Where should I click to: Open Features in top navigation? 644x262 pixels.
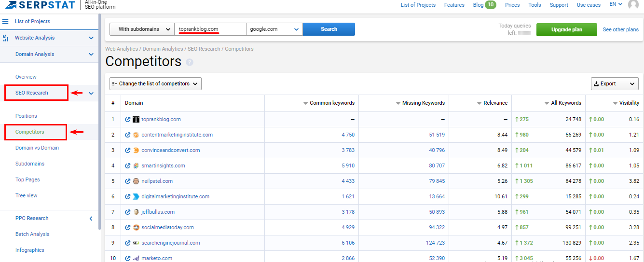click(454, 5)
